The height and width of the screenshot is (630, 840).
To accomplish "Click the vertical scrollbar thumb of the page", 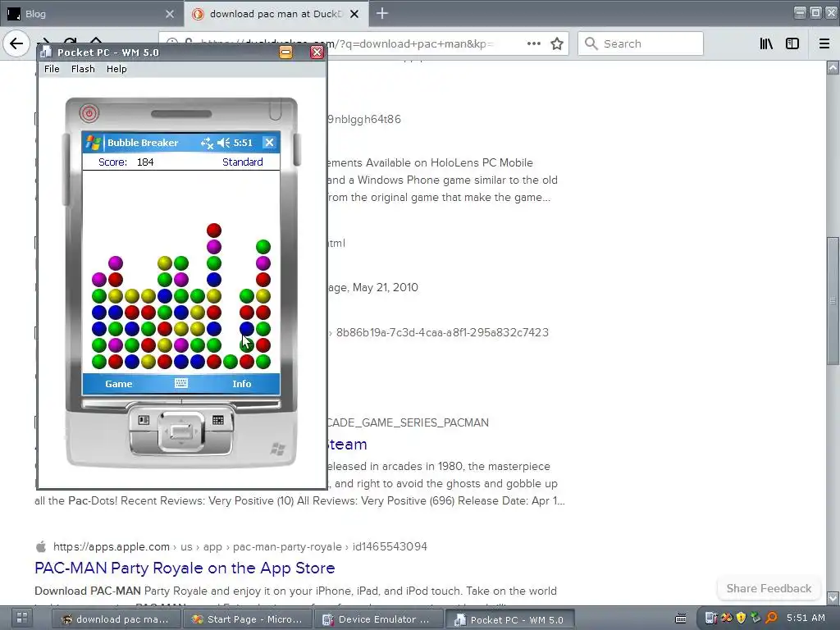I will point(833,300).
